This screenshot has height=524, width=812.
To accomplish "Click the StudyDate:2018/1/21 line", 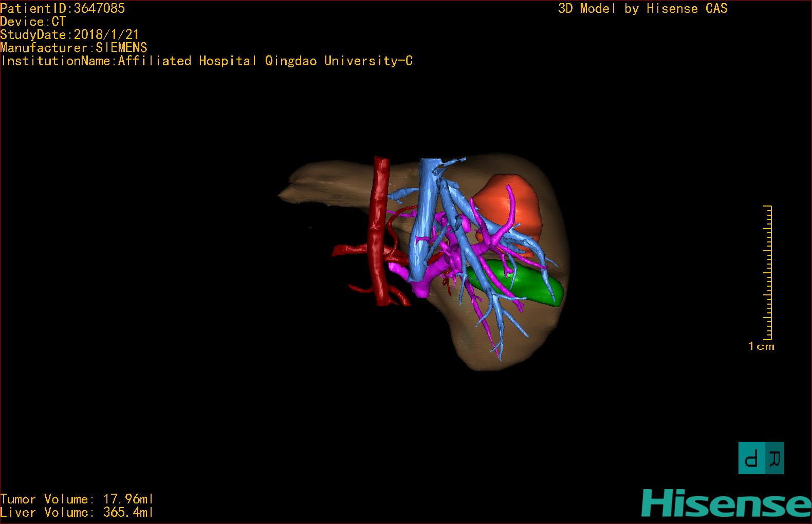I will (x=70, y=34).
